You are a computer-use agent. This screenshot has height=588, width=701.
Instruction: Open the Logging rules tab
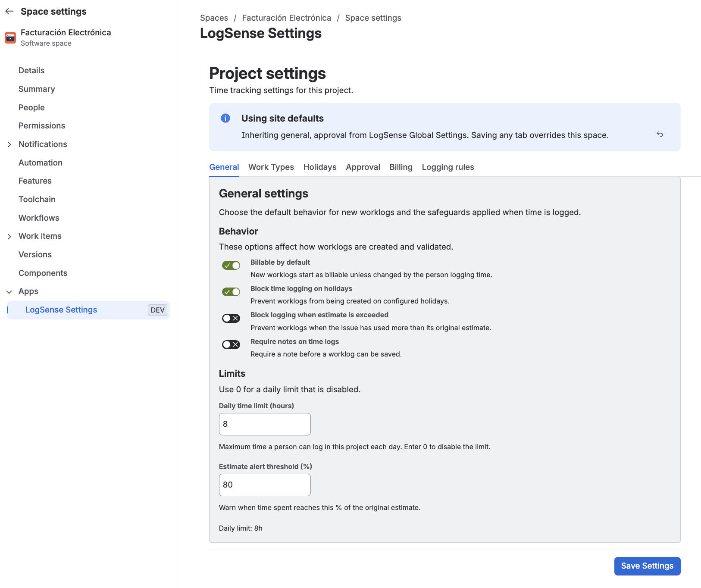pyautogui.click(x=448, y=167)
